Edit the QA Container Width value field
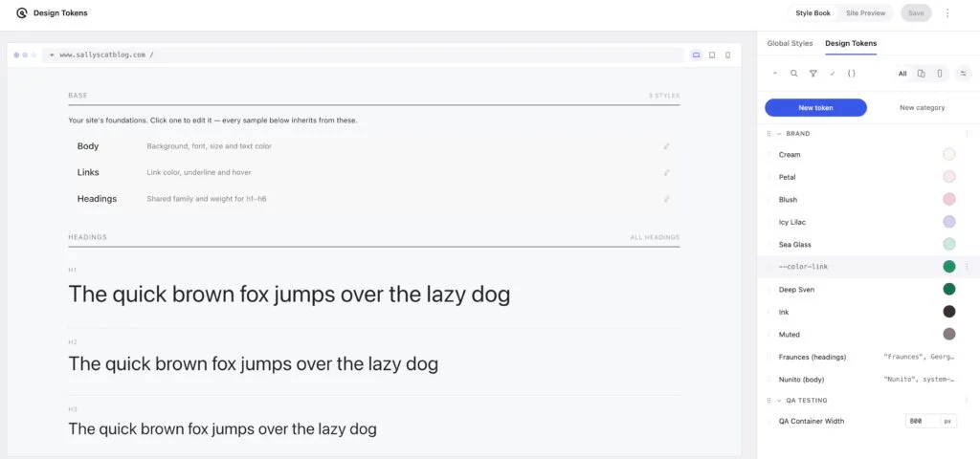 pyautogui.click(x=922, y=422)
